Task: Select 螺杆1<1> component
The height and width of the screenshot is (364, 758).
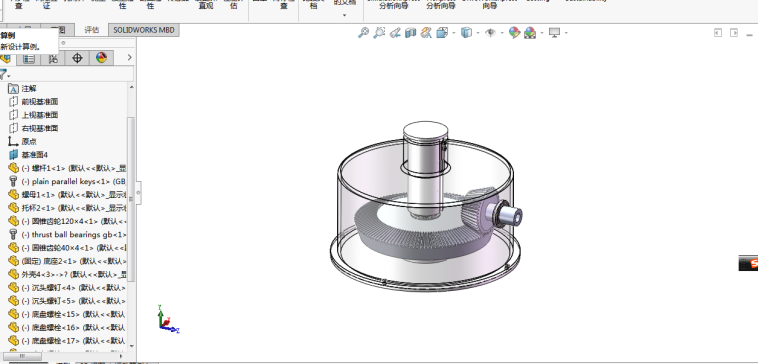Action: click(x=73, y=168)
